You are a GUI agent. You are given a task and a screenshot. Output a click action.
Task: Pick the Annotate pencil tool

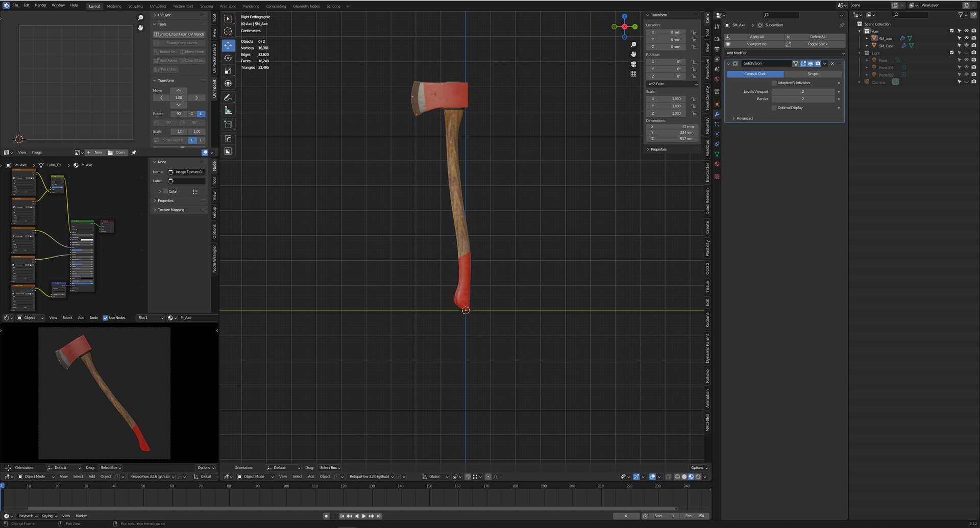pyautogui.click(x=228, y=97)
